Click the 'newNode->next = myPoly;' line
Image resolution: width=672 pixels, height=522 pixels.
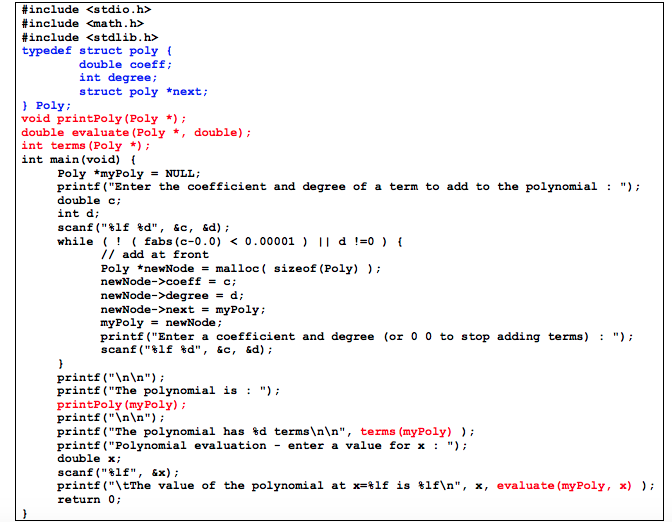(x=183, y=309)
